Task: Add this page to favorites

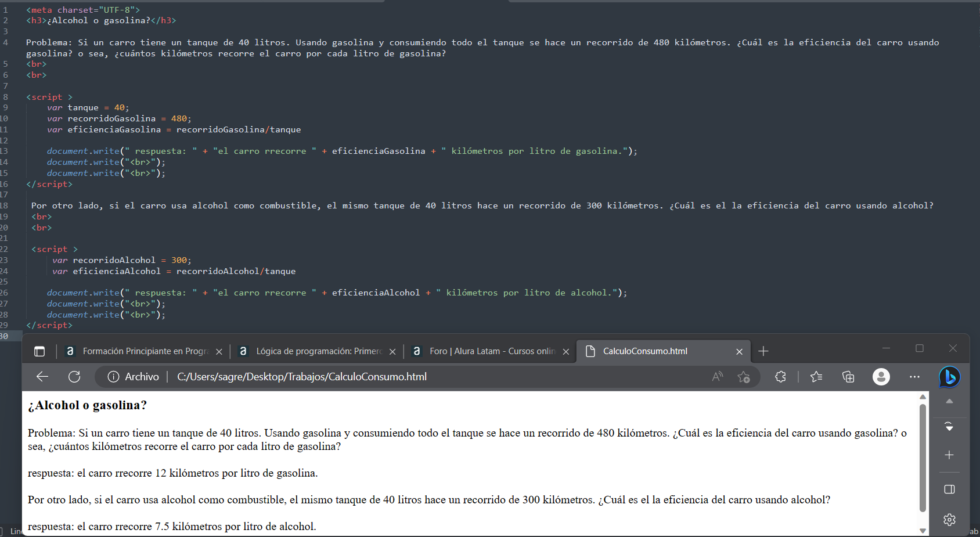Action: coord(744,377)
